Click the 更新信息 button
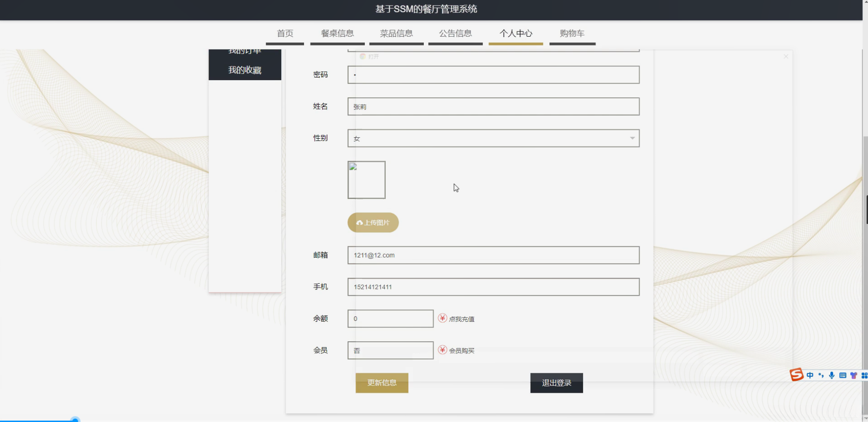The height and width of the screenshot is (422, 868). [382, 383]
